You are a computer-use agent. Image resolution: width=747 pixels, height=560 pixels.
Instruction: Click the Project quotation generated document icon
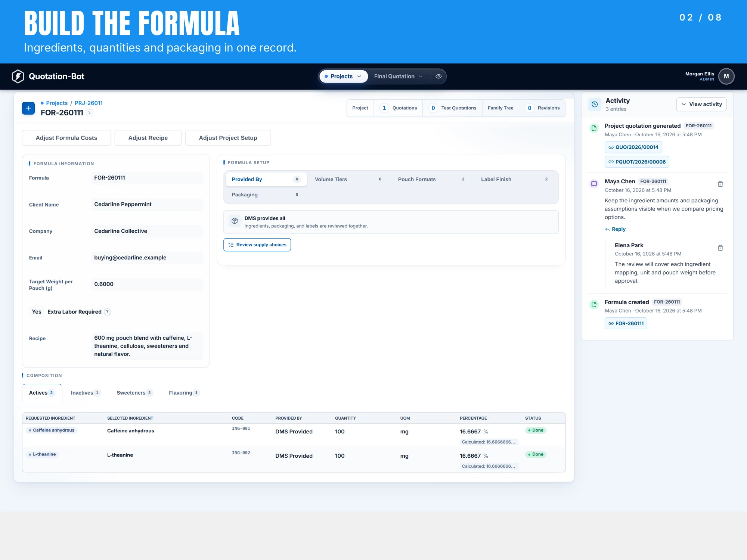[594, 128]
